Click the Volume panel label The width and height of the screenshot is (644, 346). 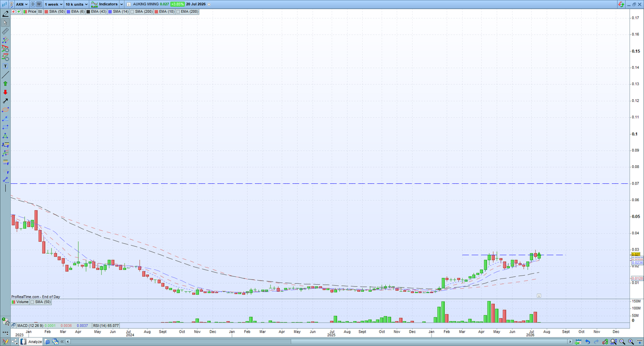[19, 302]
